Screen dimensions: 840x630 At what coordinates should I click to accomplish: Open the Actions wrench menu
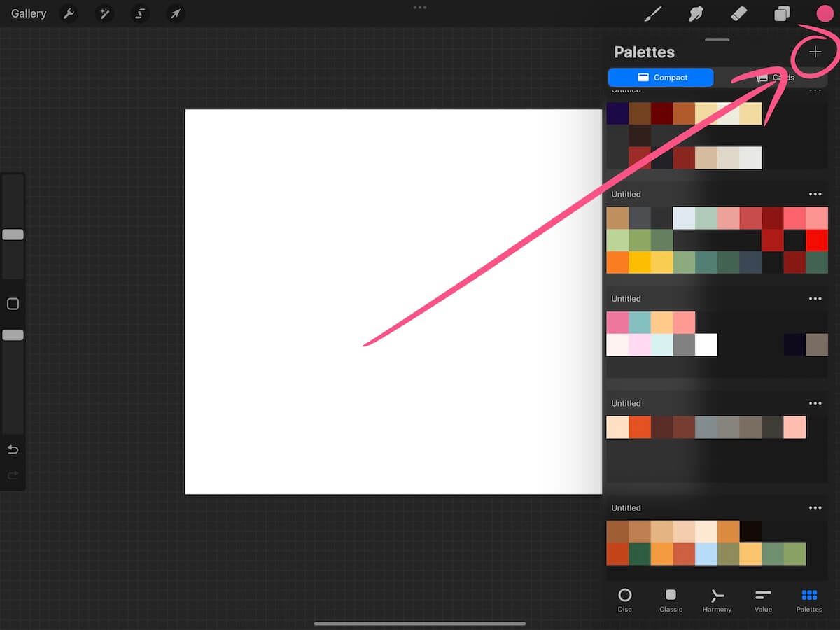pyautogui.click(x=69, y=13)
